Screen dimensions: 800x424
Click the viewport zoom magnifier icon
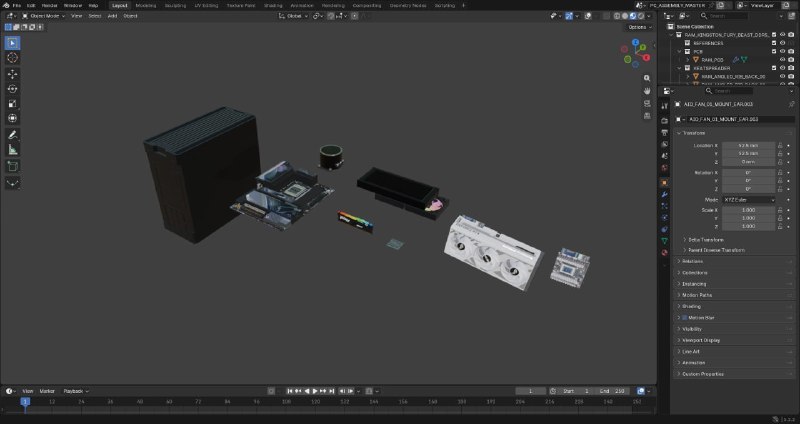647,78
